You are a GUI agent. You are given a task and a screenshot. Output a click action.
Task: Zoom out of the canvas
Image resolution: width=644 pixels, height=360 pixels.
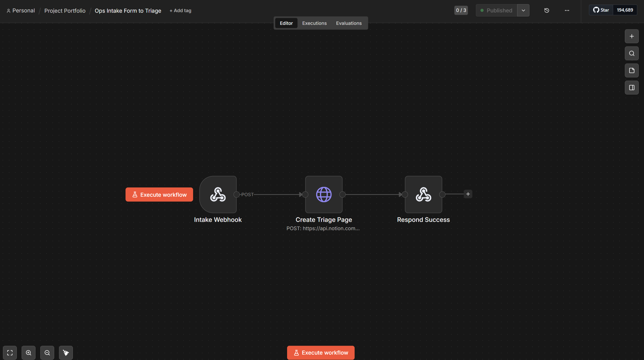point(47,353)
